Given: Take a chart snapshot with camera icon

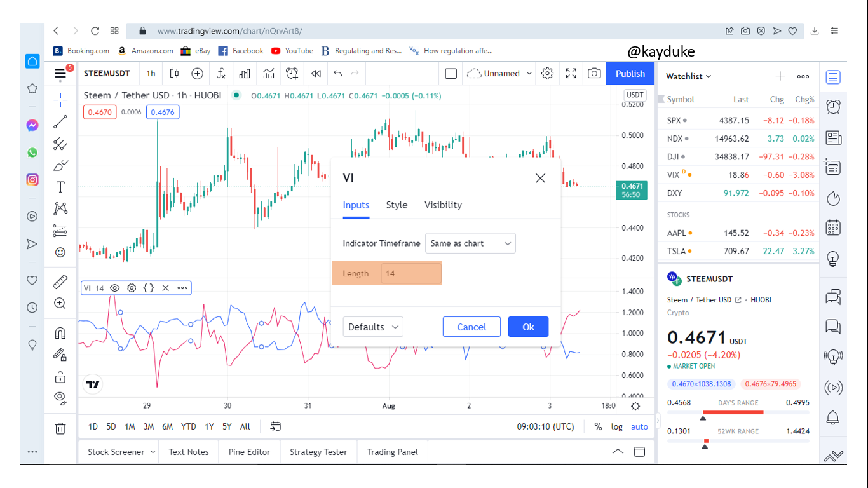Looking at the screenshot, I should (x=594, y=74).
